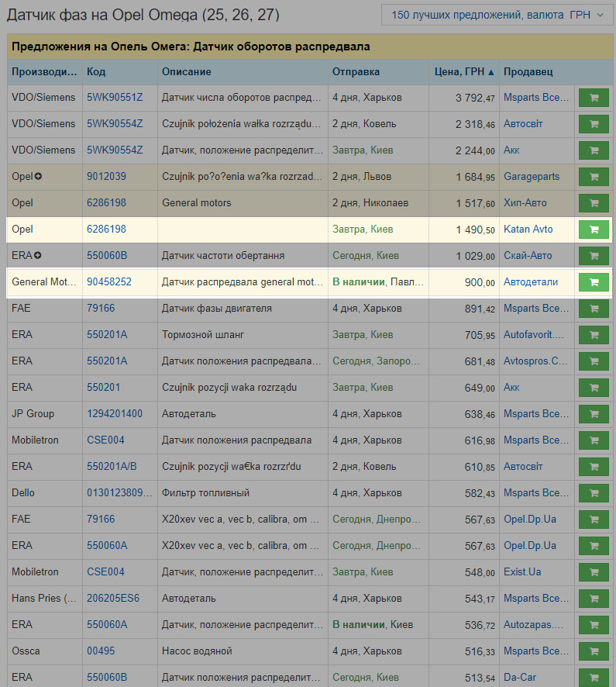The height and width of the screenshot is (687, 616).
Task: Select manufacturer Ossca
Action: click(26, 651)
